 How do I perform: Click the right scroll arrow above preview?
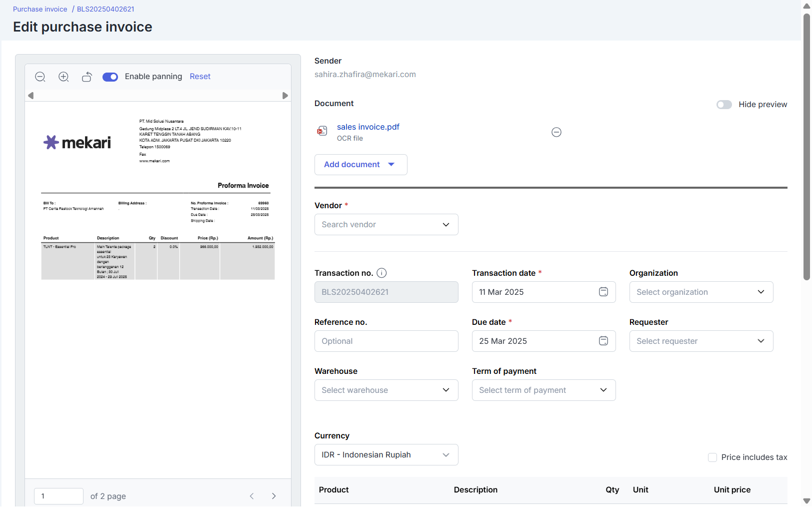[x=285, y=96]
